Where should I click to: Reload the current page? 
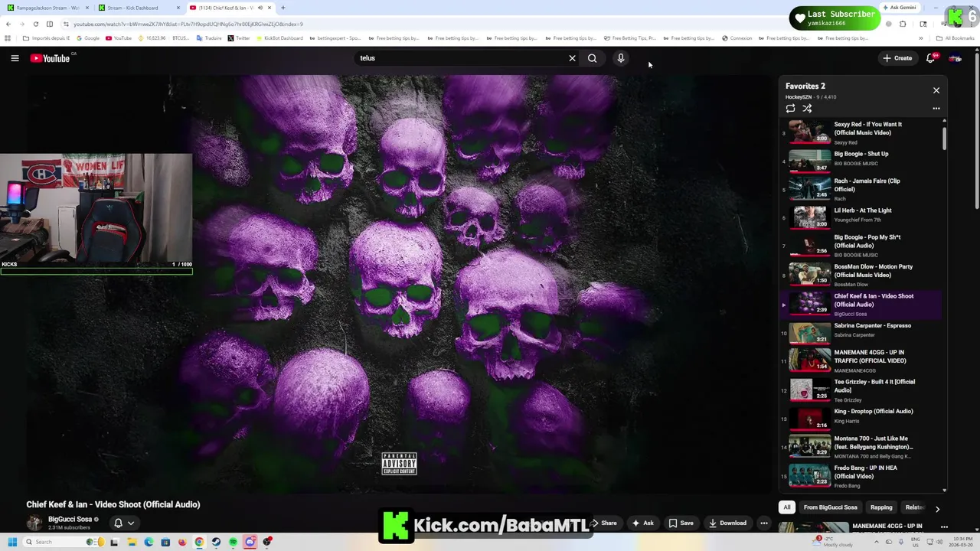(x=36, y=24)
